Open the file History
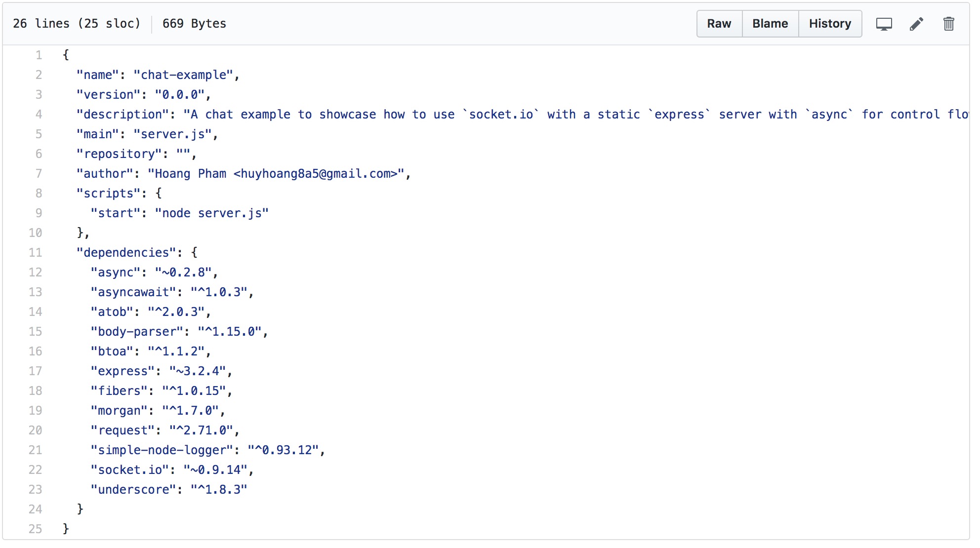Viewport: 980px width, 548px height. point(830,24)
